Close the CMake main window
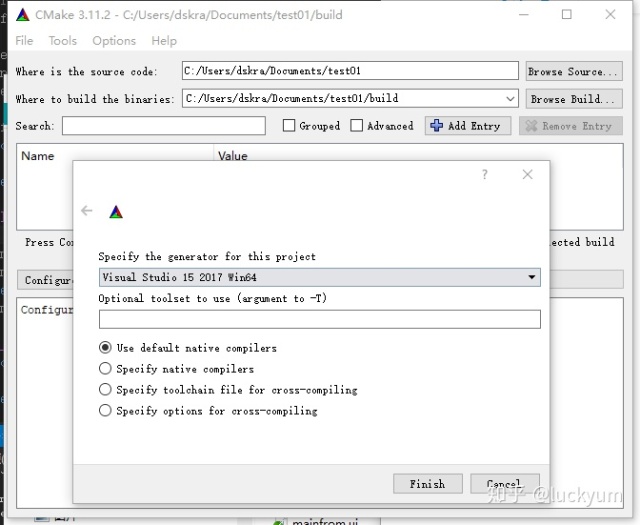 point(610,15)
